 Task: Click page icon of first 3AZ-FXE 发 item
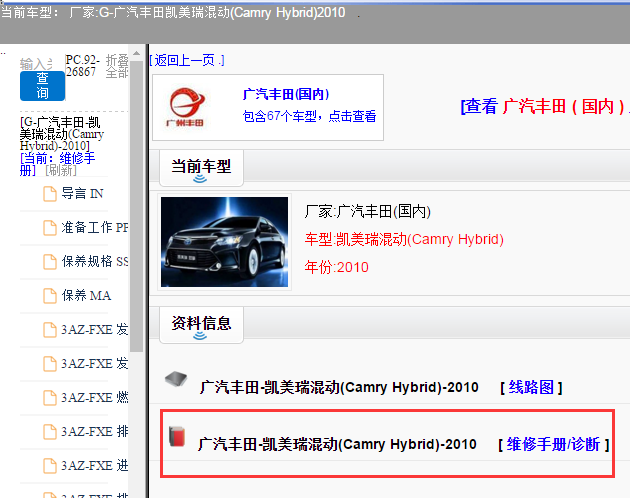50,330
